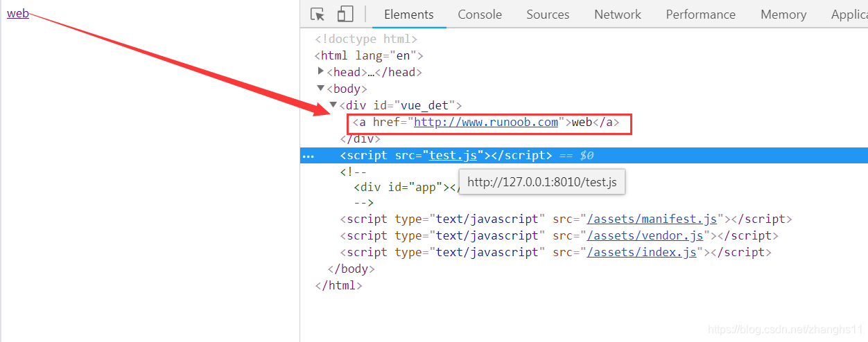Open the http://www.runoob.com href link

point(486,123)
